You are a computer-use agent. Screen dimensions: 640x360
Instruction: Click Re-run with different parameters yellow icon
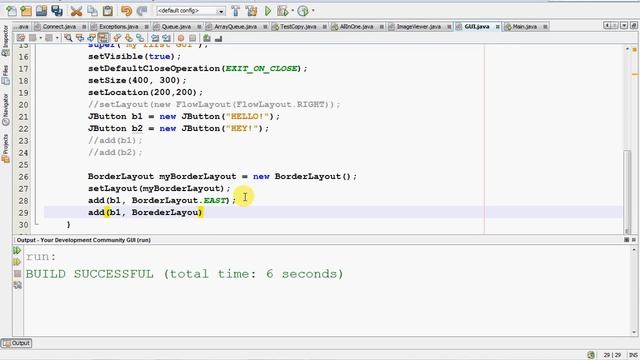(17, 262)
